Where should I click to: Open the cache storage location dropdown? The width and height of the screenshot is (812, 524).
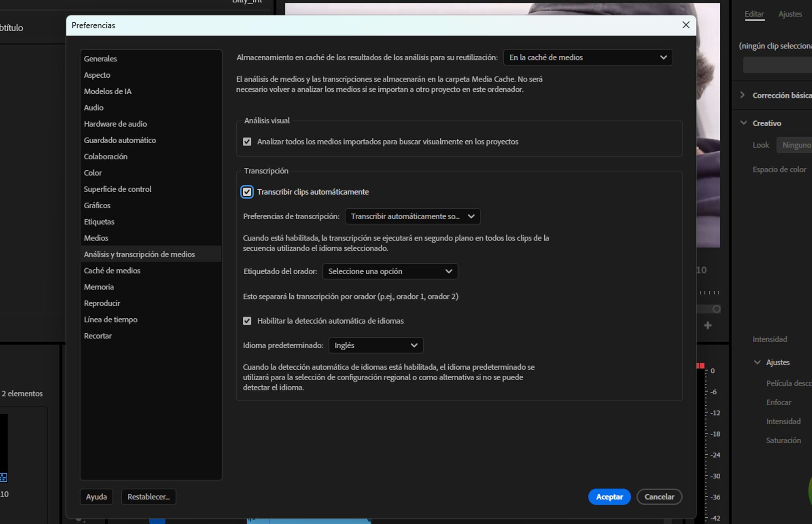(x=587, y=57)
